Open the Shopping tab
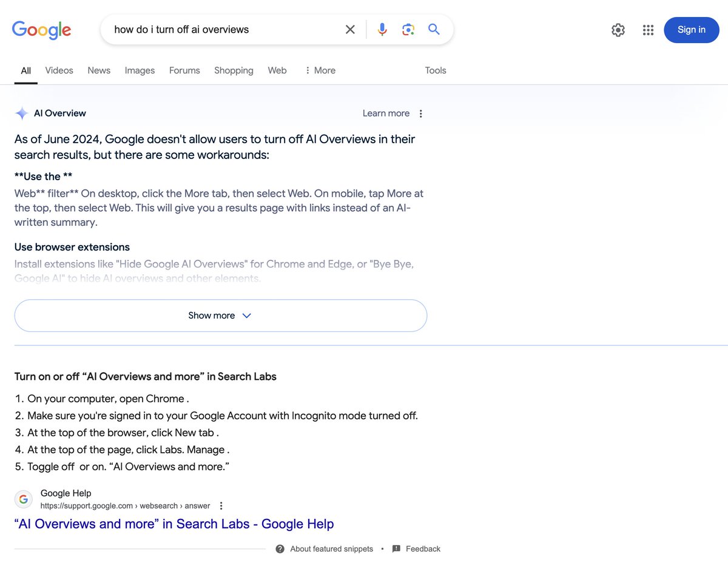 [234, 70]
